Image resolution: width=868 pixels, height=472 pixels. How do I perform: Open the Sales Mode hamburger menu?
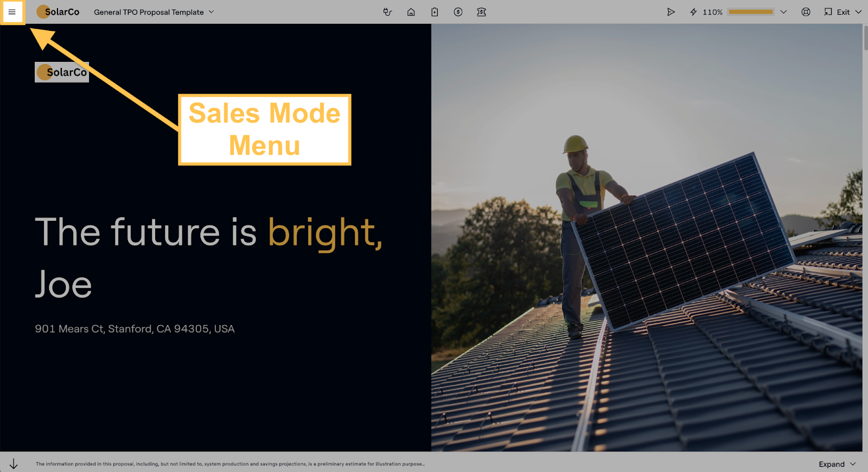[12, 12]
